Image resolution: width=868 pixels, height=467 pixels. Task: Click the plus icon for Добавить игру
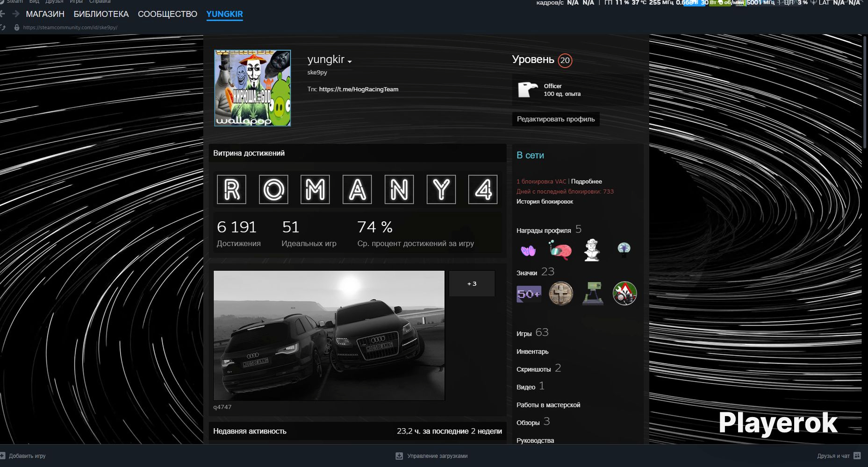pos(2,456)
